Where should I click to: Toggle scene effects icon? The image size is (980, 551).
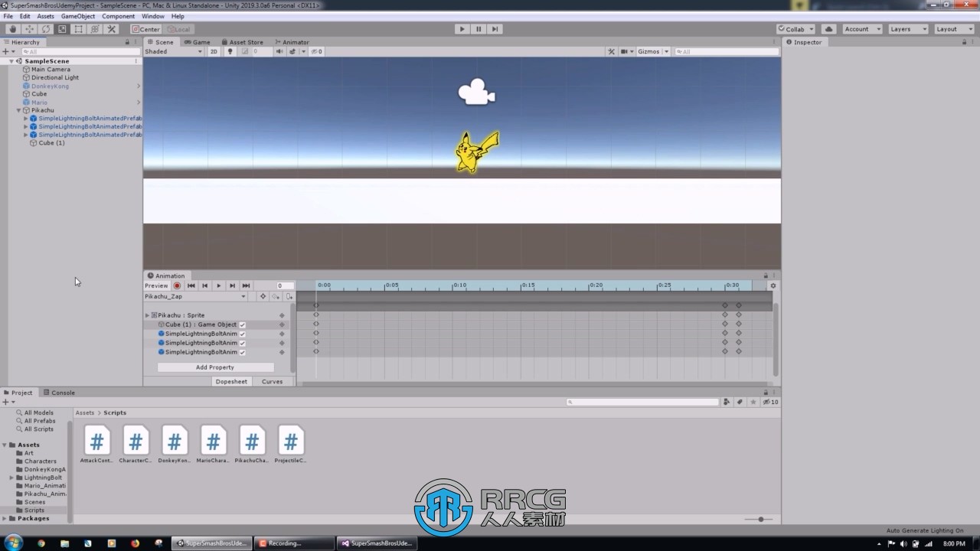[x=293, y=51]
